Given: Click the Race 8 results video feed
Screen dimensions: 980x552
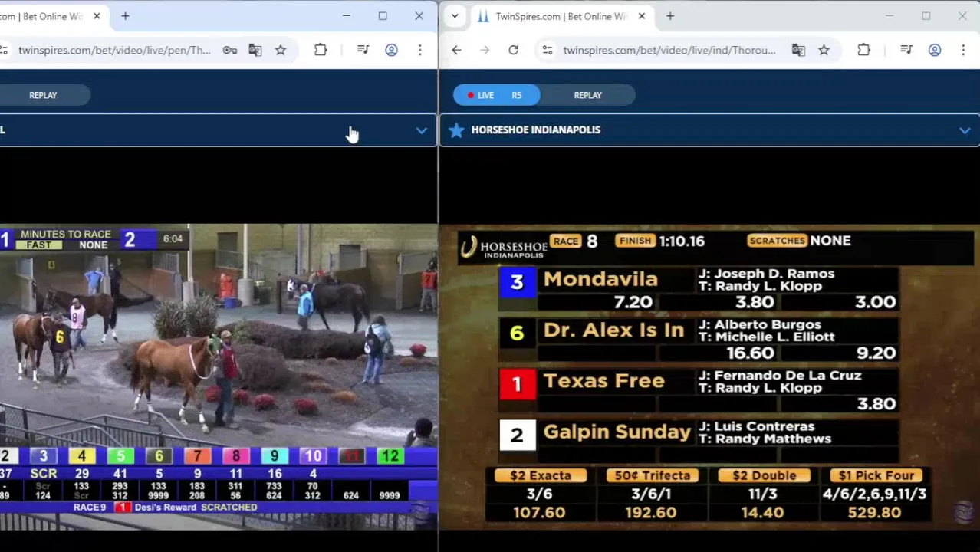Looking at the screenshot, I should [709, 376].
